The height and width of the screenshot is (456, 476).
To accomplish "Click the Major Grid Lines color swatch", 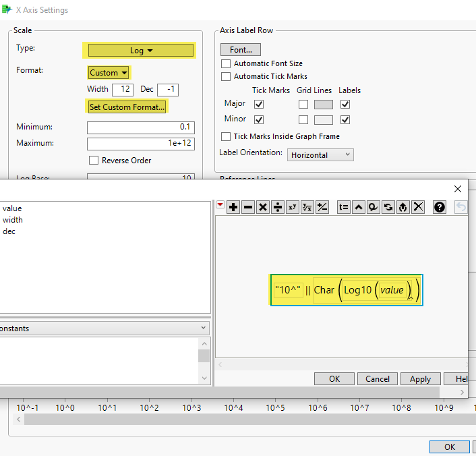I will [x=324, y=105].
